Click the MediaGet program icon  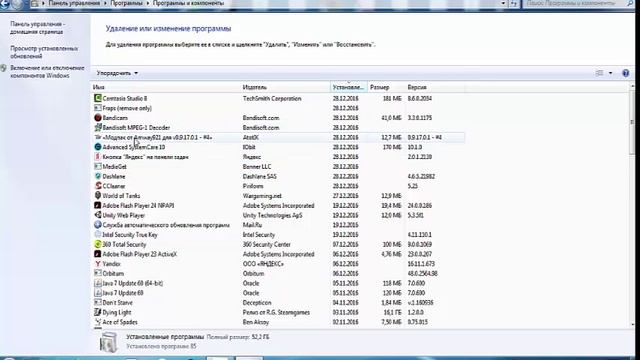(x=98, y=167)
